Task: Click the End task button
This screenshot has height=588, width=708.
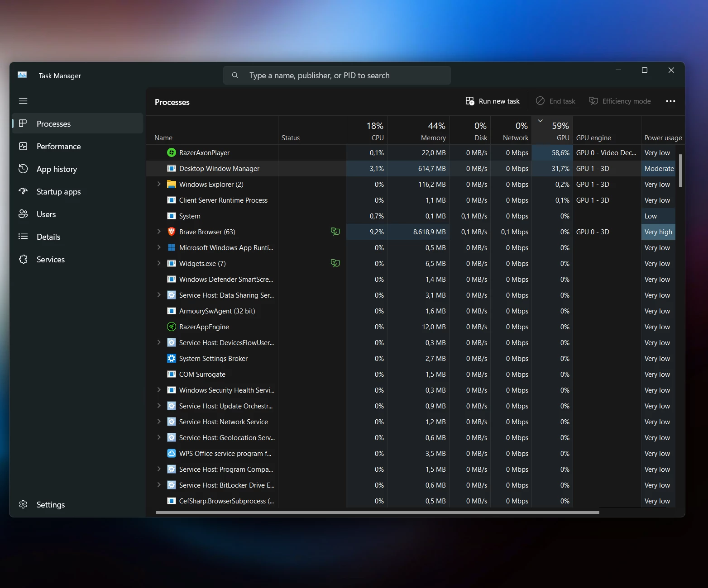Action: tap(556, 101)
